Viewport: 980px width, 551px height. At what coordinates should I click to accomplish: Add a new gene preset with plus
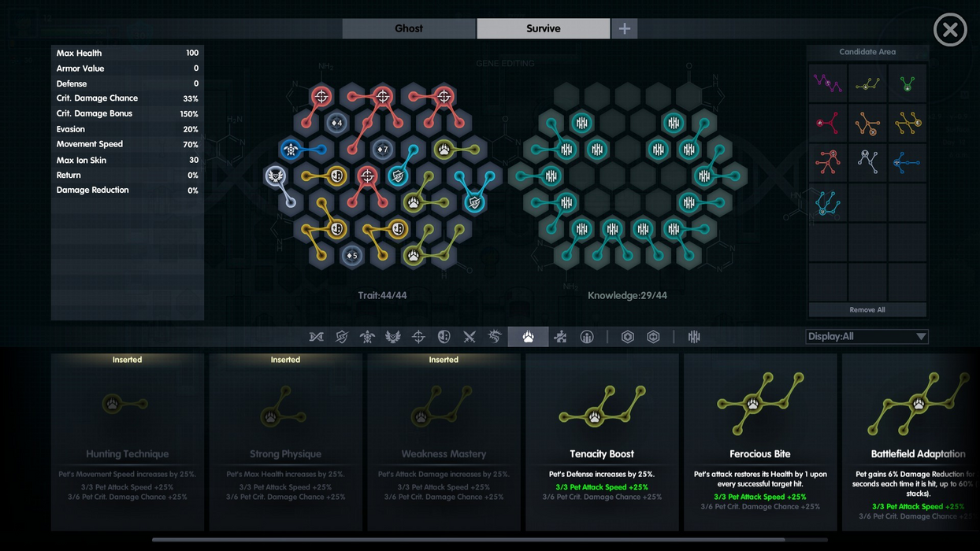pos(625,28)
